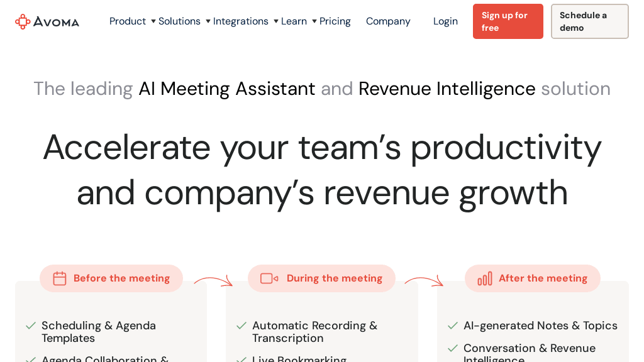This screenshot has width=644, height=362.
Task: Click the Sign up for free button
Action: 508,21
